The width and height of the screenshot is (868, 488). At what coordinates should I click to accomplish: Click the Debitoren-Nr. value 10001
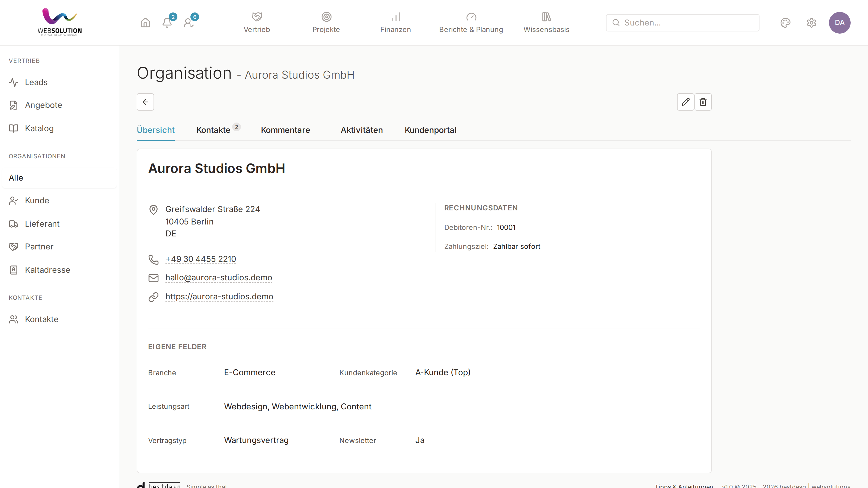point(506,227)
